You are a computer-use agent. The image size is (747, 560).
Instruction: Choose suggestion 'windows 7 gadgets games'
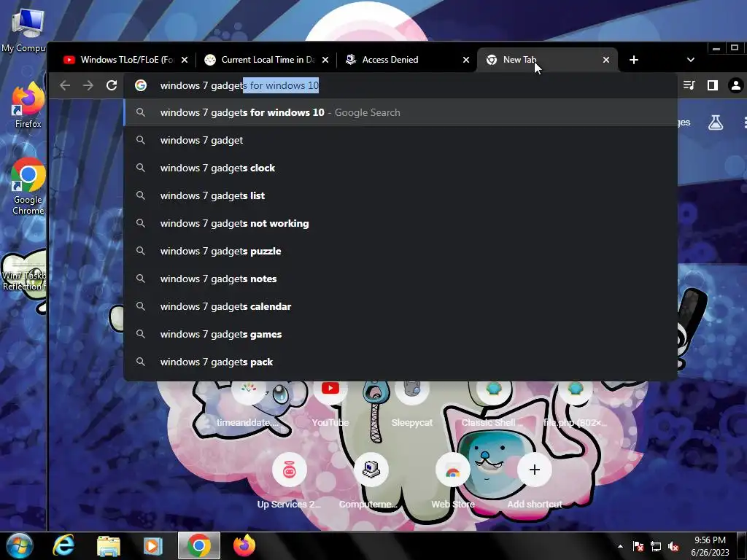(x=400, y=334)
